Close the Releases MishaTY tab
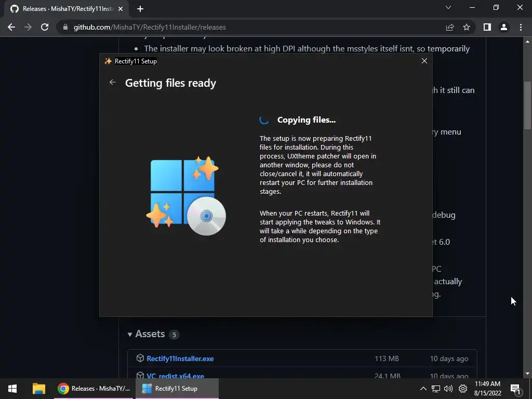Screen dimensions: 532x399 (121, 9)
